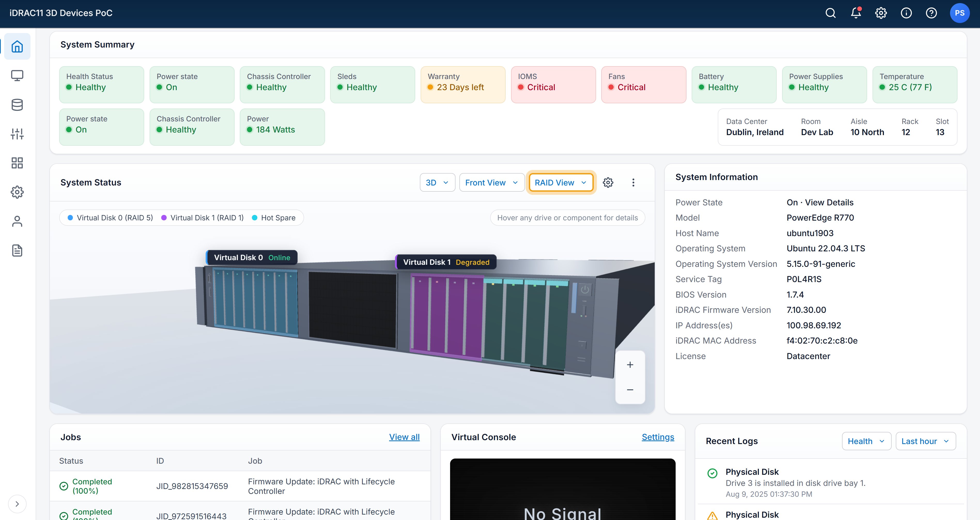Click the purple Virtual Disk 1 drive group

447,317
